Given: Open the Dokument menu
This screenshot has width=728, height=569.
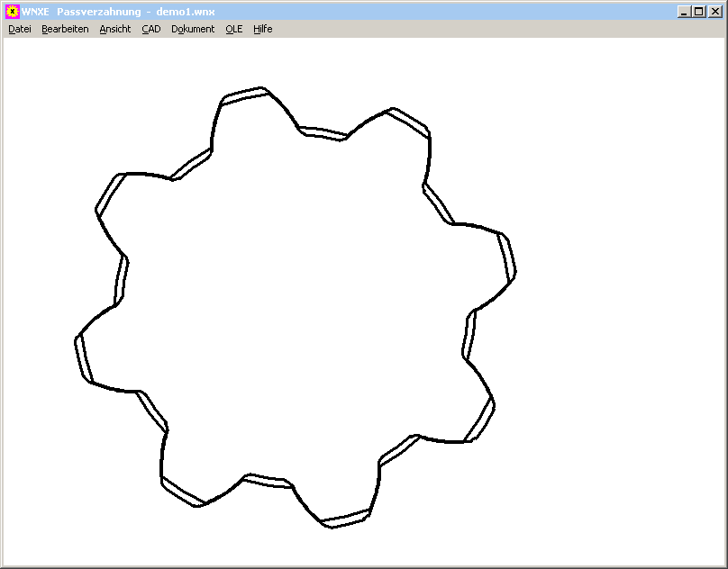Looking at the screenshot, I should 193,29.
